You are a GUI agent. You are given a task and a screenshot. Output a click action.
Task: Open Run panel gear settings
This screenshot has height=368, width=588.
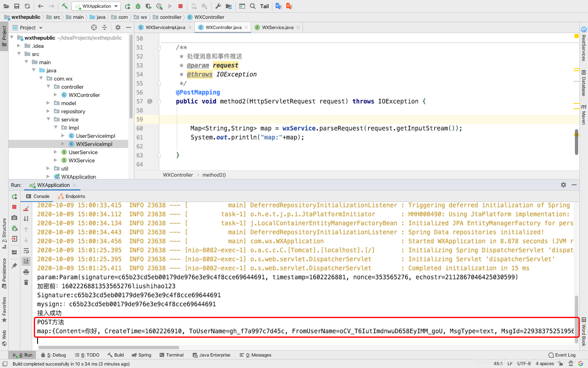click(563, 185)
